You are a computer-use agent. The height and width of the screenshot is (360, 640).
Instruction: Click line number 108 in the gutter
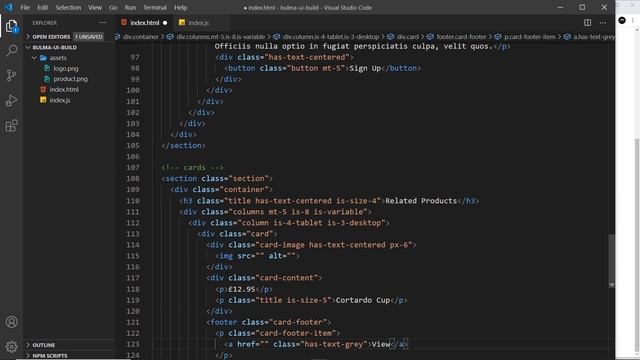tap(133, 179)
